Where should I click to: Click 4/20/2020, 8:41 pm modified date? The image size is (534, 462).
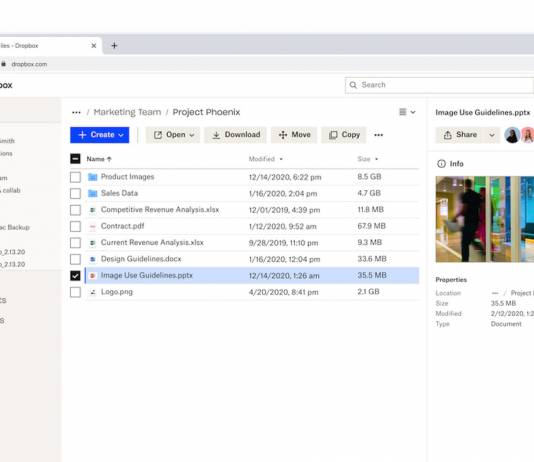click(x=284, y=292)
